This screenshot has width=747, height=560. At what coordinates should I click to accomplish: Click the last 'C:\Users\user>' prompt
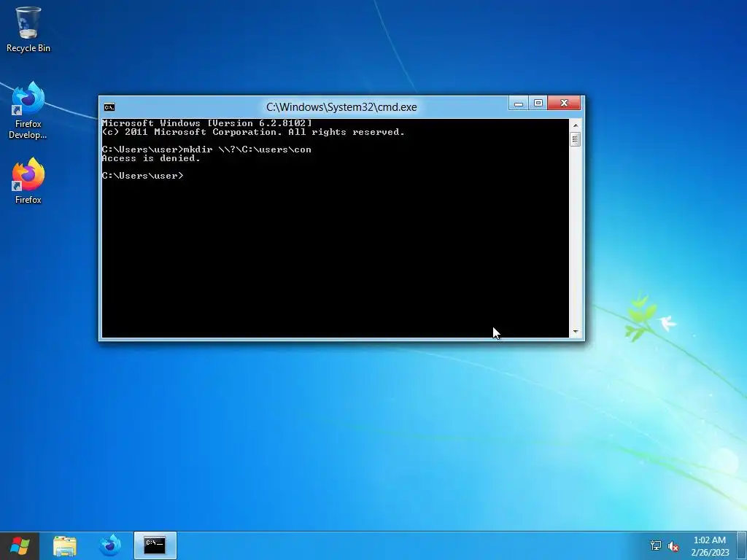tap(142, 176)
